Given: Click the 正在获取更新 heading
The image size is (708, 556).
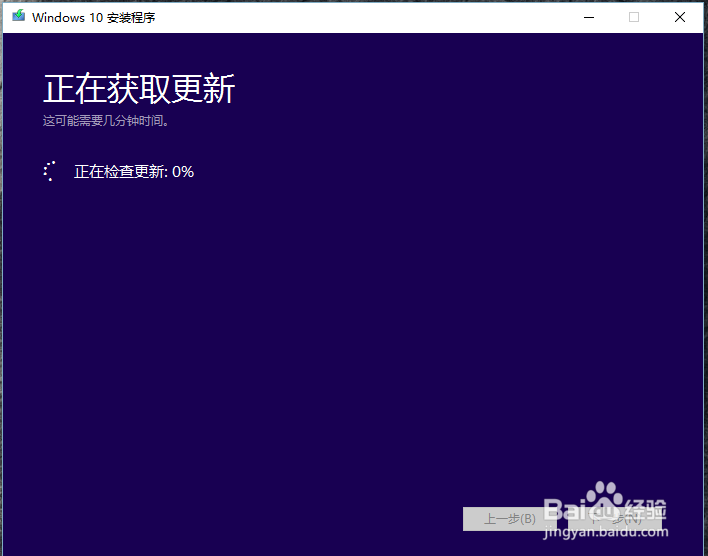Looking at the screenshot, I should pyautogui.click(x=139, y=89).
